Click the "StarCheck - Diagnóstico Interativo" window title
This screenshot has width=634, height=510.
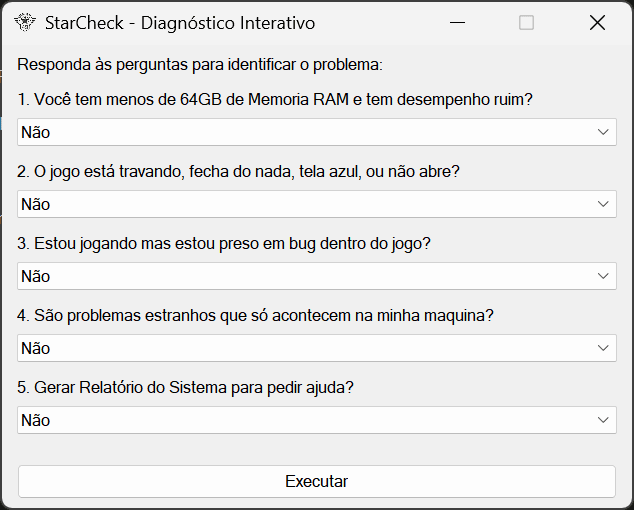(x=180, y=23)
